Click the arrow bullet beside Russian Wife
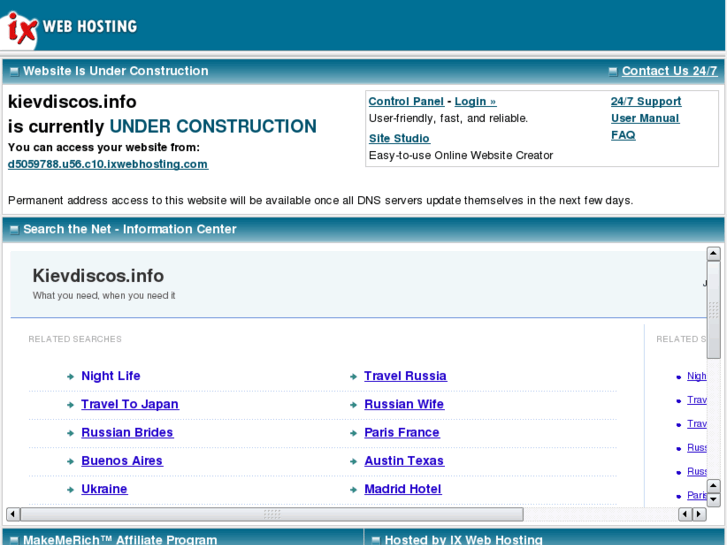The height and width of the screenshot is (545, 727). coord(353,405)
